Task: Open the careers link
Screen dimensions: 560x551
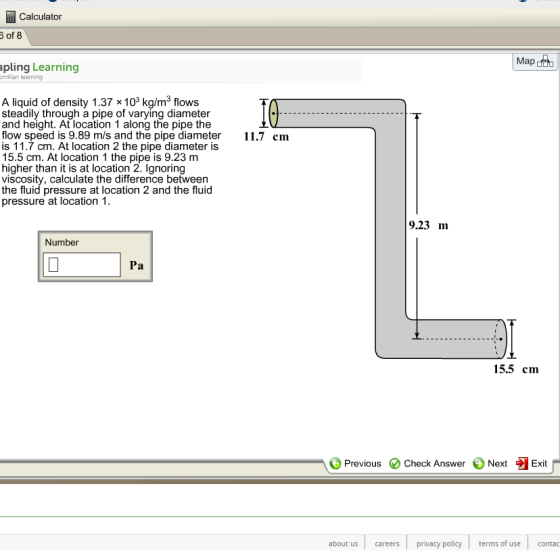Action: (x=387, y=544)
